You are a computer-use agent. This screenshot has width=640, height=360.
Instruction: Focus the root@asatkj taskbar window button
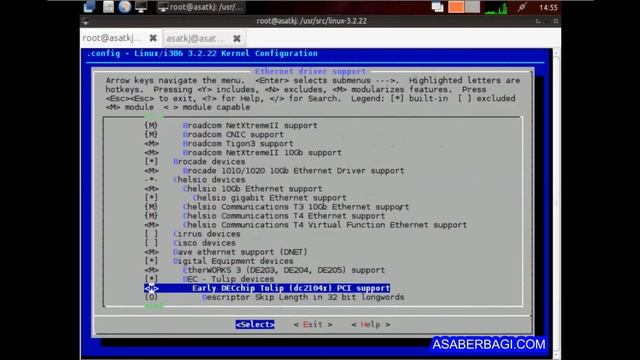pos(201,7)
